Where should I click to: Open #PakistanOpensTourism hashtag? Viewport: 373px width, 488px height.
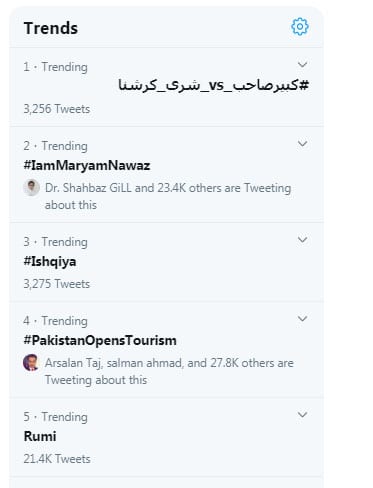point(100,340)
